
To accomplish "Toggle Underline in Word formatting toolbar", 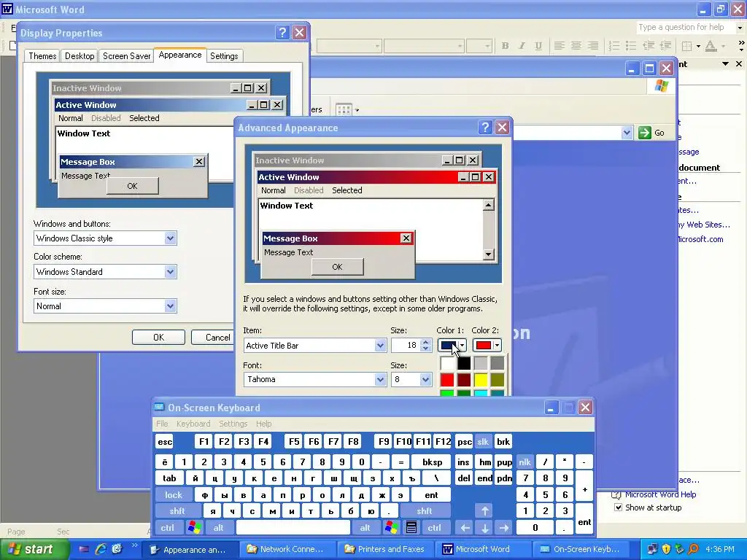I will click(x=538, y=46).
